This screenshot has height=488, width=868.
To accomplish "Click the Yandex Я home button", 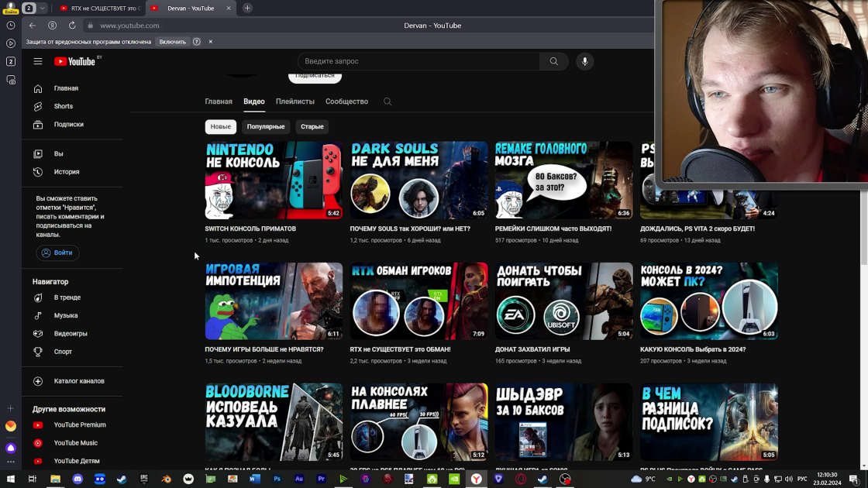I will click(52, 26).
